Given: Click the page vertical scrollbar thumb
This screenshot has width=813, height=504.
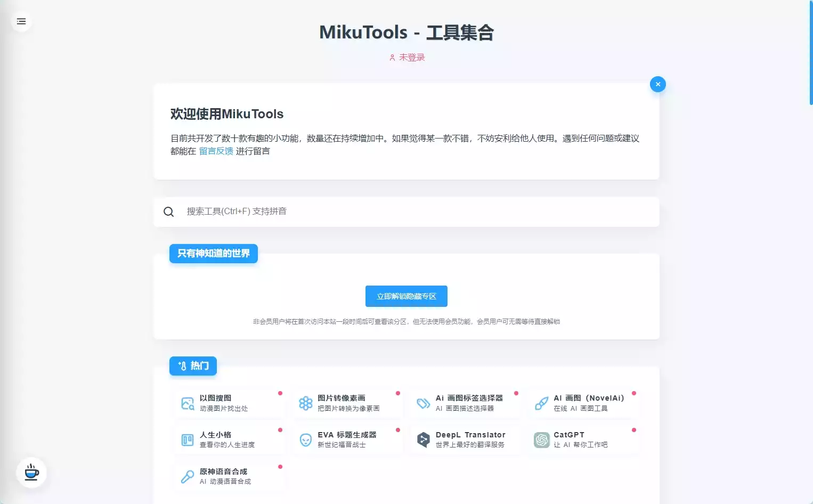Looking at the screenshot, I should [x=811, y=52].
